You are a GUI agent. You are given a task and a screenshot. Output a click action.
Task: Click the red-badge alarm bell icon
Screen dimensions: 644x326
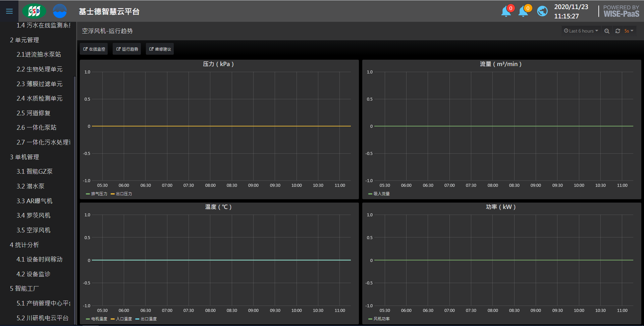tap(506, 11)
